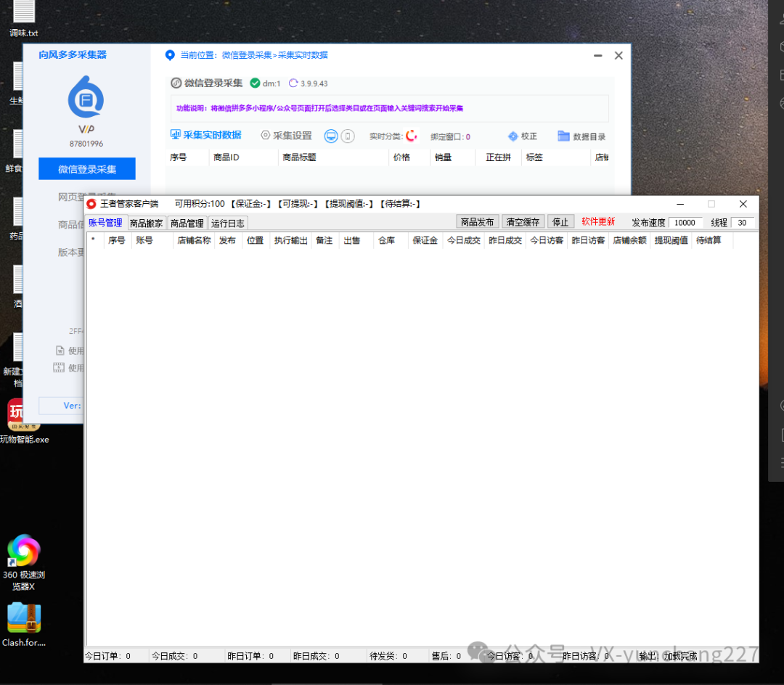Minimize the 向风多多采集器 window
The height and width of the screenshot is (685, 784).
coord(597,55)
